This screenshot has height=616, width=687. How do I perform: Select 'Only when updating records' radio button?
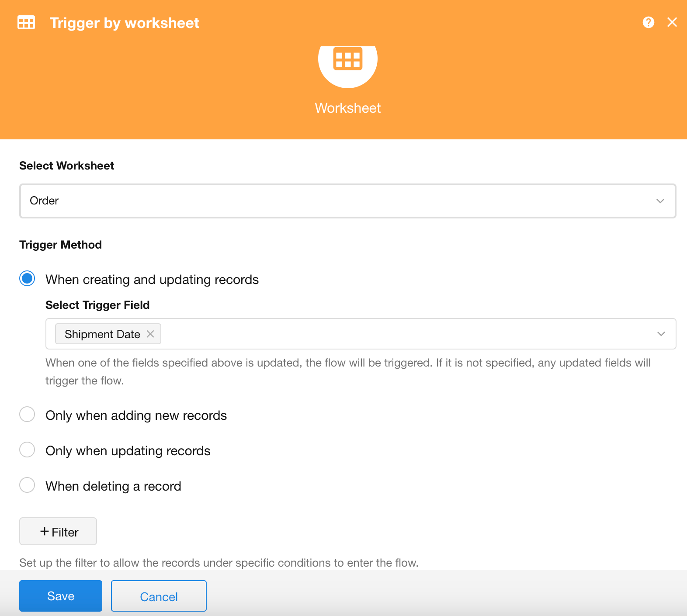tap(27, 450)
